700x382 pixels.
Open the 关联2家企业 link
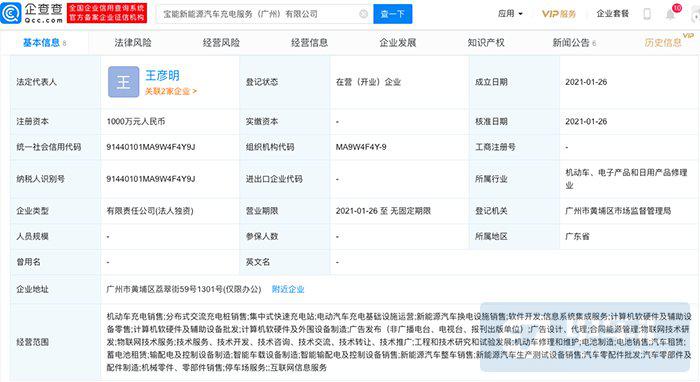coord(171,91)
